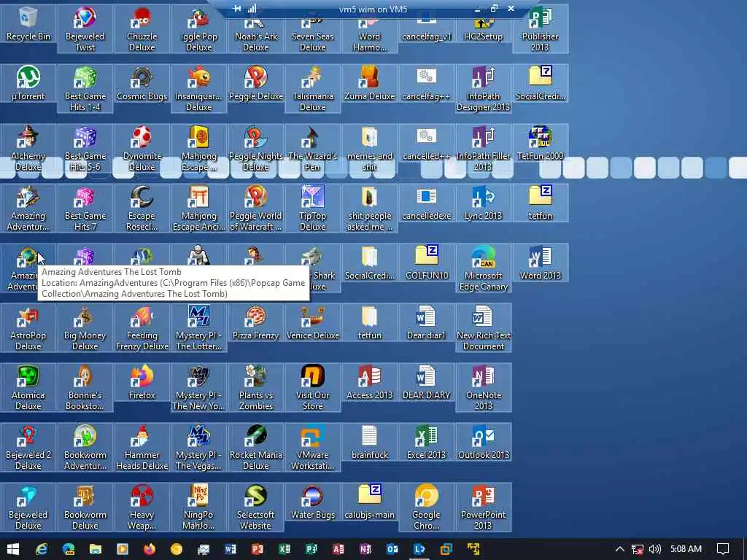This screenshot has width=747, height=560.
Task: Open network status tray icon
Action: click(638, 549)
